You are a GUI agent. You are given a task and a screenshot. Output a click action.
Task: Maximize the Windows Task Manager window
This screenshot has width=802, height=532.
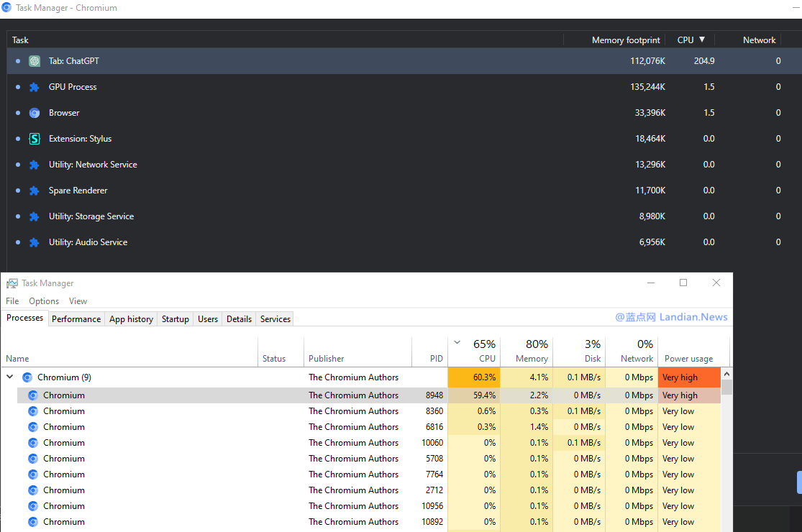point(683,283)
